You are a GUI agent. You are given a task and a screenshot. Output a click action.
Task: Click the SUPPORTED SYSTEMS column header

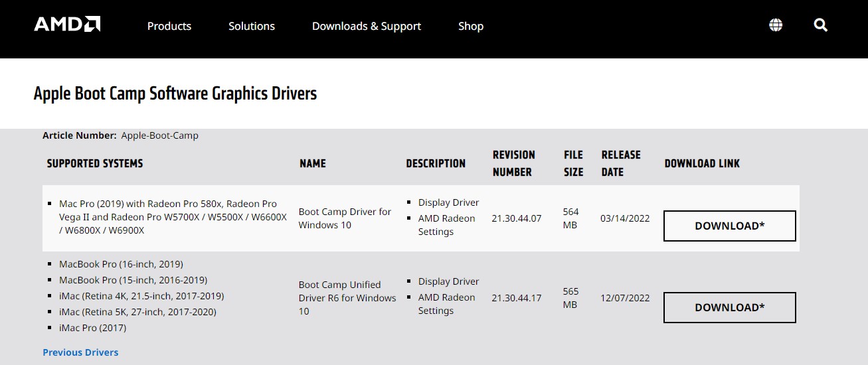tap(95, 163)
